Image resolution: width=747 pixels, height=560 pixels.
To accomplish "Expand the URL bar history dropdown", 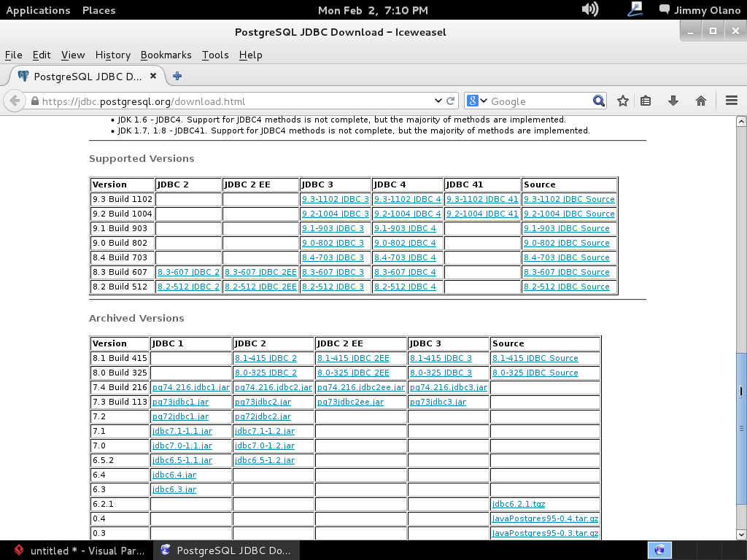I will (x=438, y=101).
